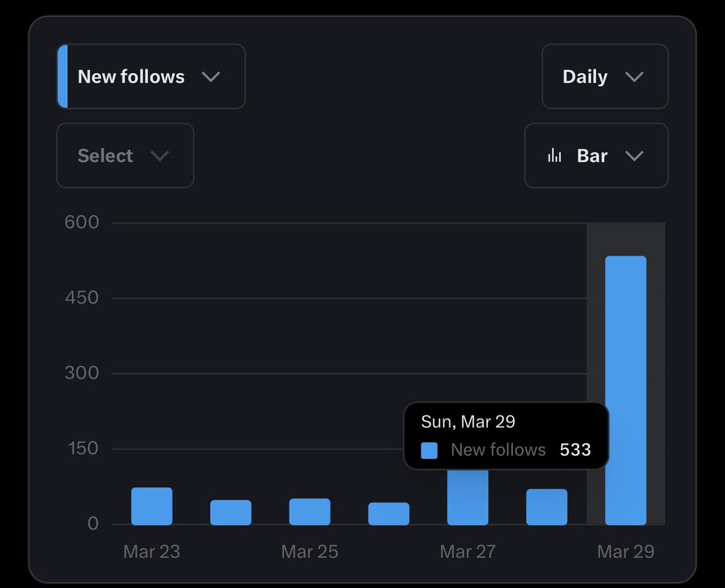The image size is (725, 588).
Task: Select the Mar 26 bar
Action: point(389,514)
